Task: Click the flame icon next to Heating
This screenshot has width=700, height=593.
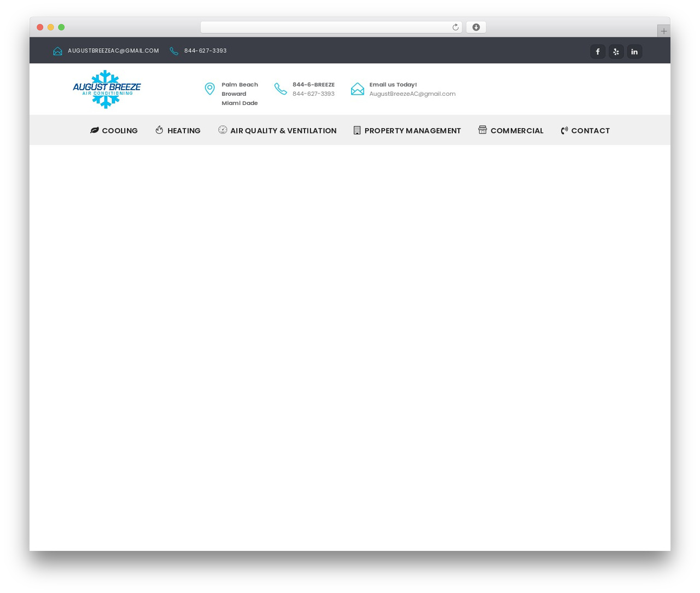Action: point(159,130)
